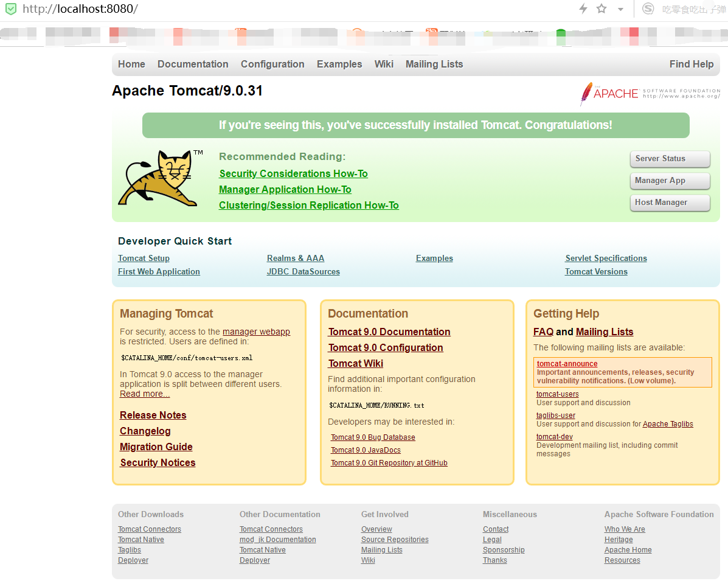This screenshot has height=581, width=728.
Task: Open Tomcat 9.0 Git Repository at GitHub
Action: [x=389, y=463]
